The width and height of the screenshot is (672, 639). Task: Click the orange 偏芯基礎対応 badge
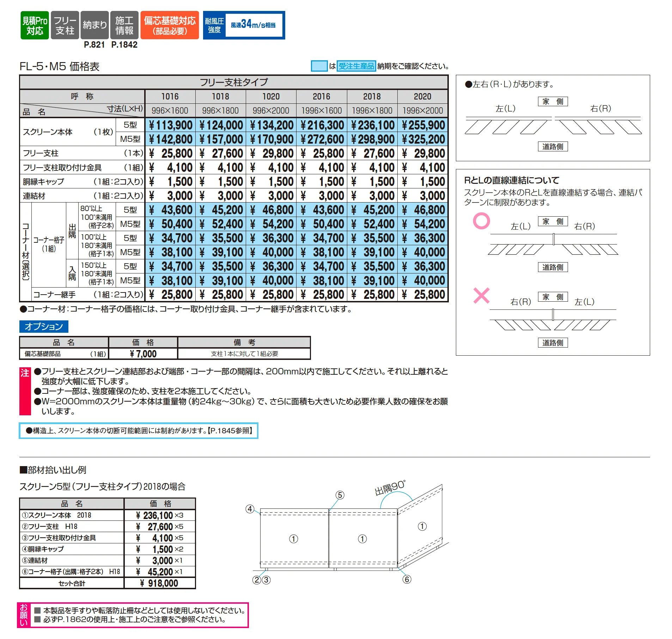[x=170, y=25]
